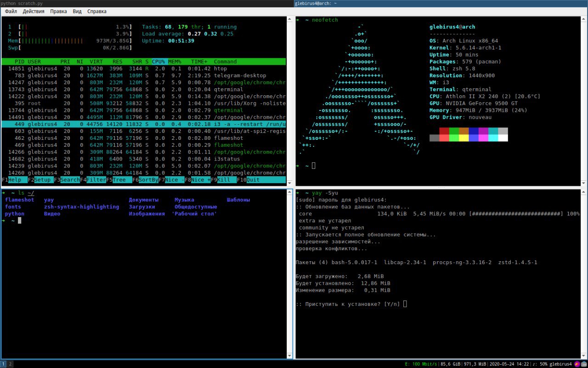Select the at-spi2 process row PID 603
This screenshot has height=368, width=588.
pos(144,131)
